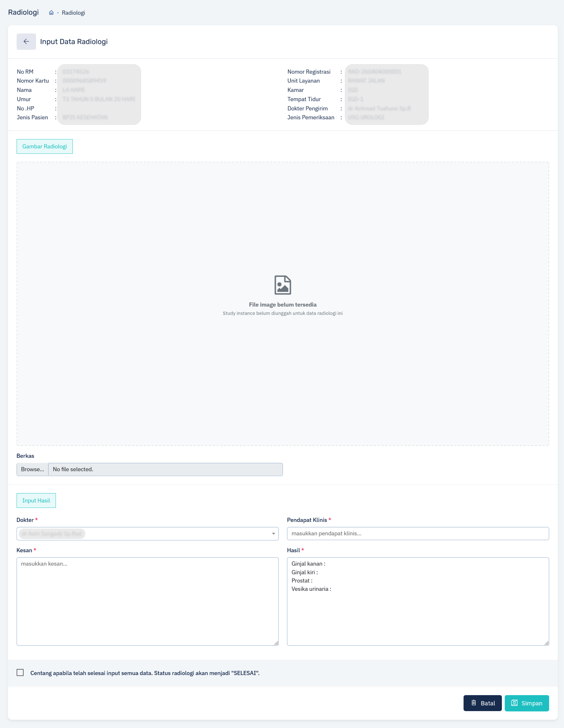
Task: Click inside the Kesan text area
Action: coord(147,602)
